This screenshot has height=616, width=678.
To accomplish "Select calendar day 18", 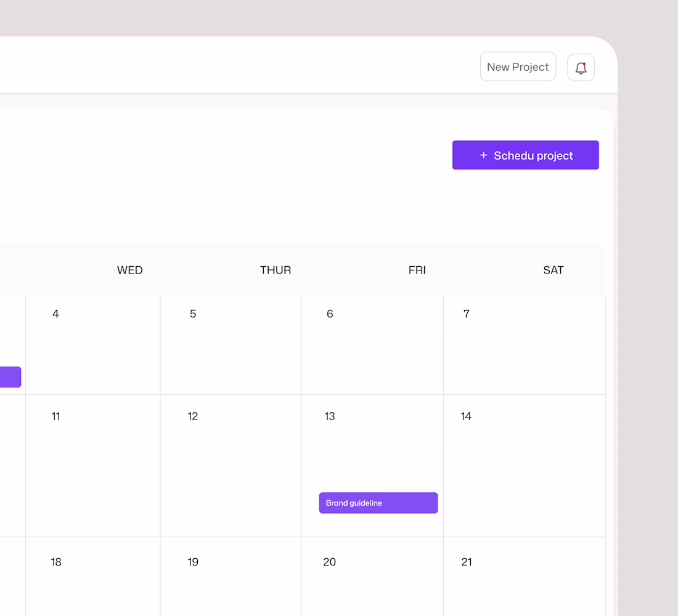I will (x=55, y=562).
